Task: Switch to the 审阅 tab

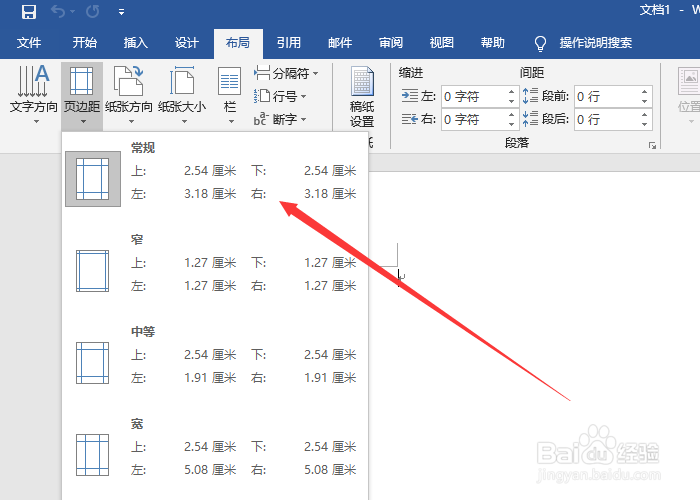Action: pos(391,43)
